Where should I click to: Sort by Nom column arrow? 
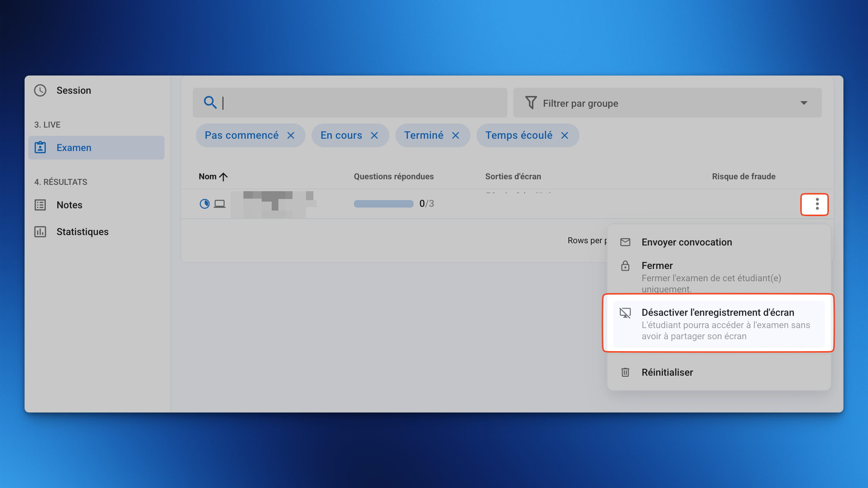click(223, 177)
